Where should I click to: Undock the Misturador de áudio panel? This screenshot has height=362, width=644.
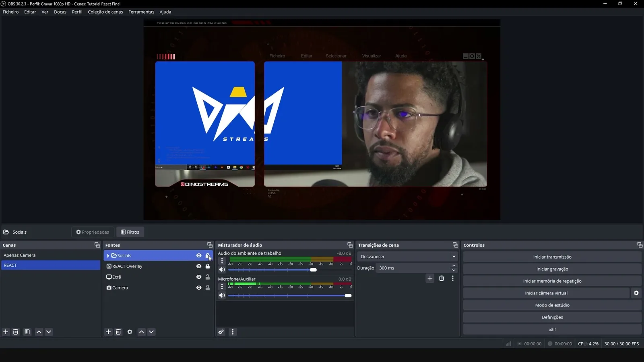[x=350, y=245]
